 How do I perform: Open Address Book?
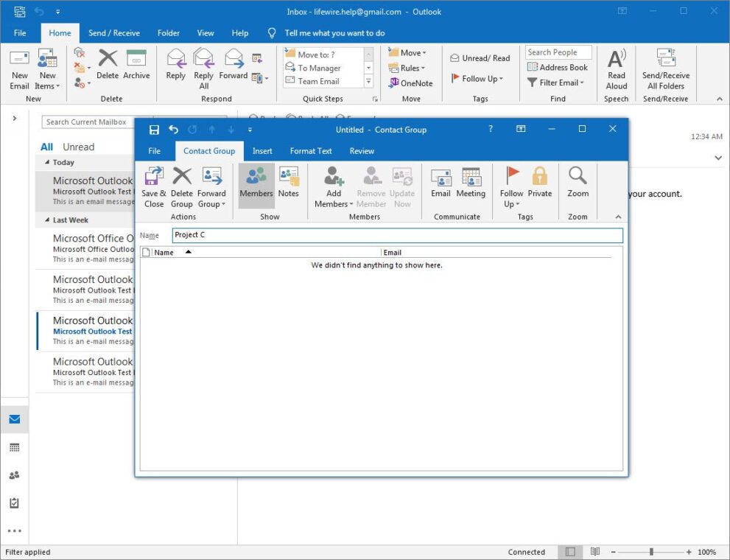pos(558,67)
